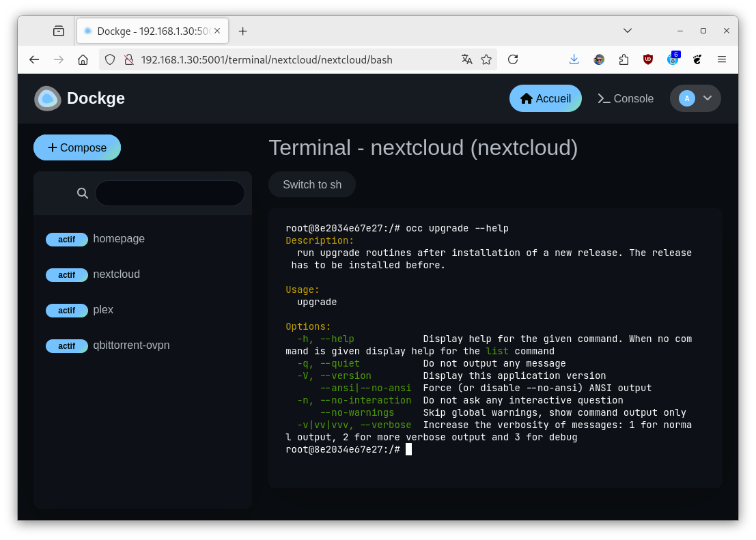Click the translate page icon
This screenshot has height=540, width=756.
tap(466, 59)
